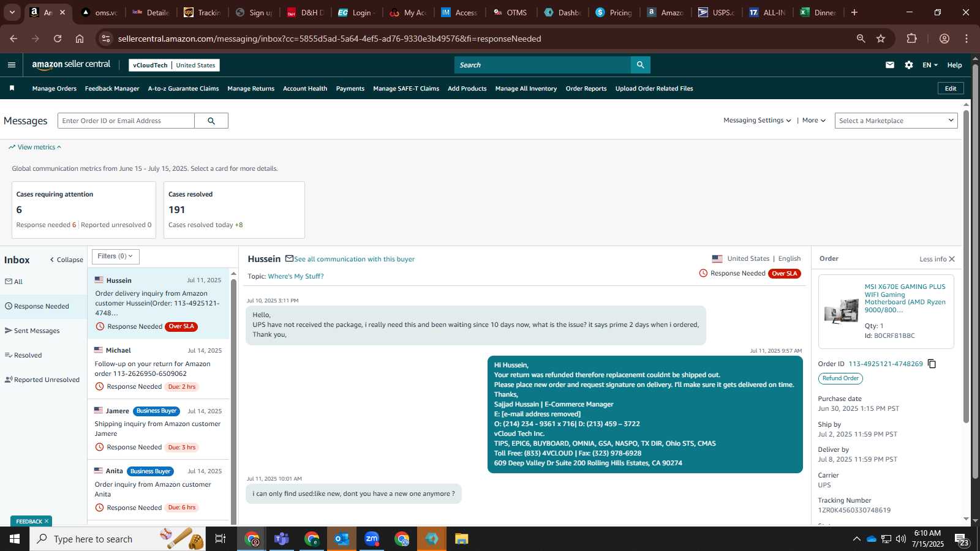980x551 pixels.
Task: Reload the page with browser refresh icon
Action: [x=58, y=39]
